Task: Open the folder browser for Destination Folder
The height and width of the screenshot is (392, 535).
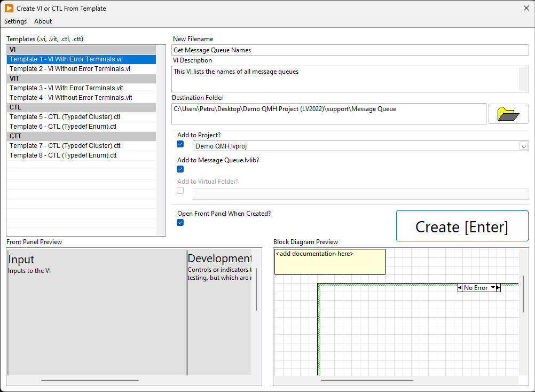Action: (x=507, y=113)
